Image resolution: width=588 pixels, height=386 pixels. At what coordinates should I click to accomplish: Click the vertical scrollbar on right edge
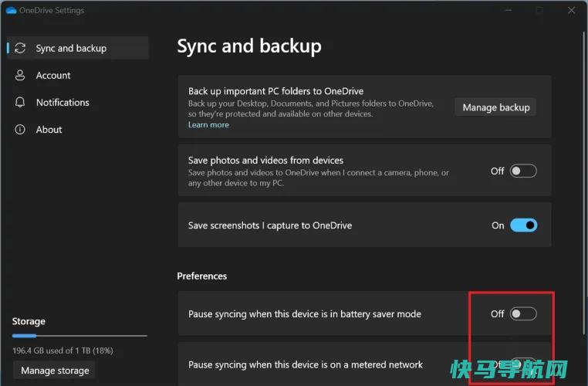(x=584, y=183)
